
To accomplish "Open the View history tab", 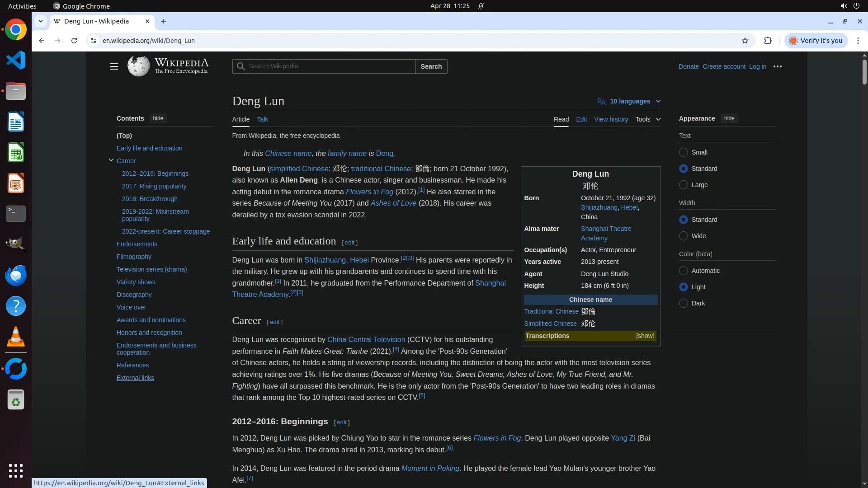I will tap(611, 119).
